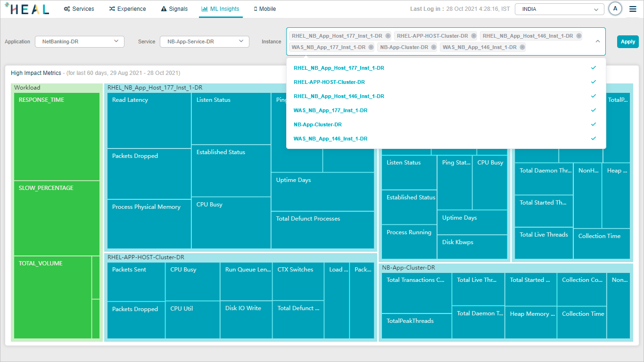This screenshot has height=362, width=644.
Task: Select the RESPONSE_TIME workload tile
Action: tap(57, 136)
